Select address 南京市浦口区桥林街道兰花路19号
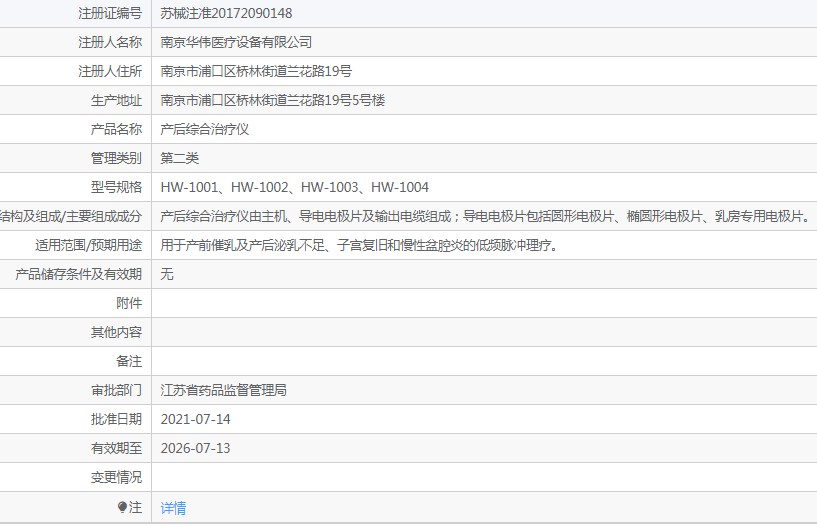 tap(256, 71)
